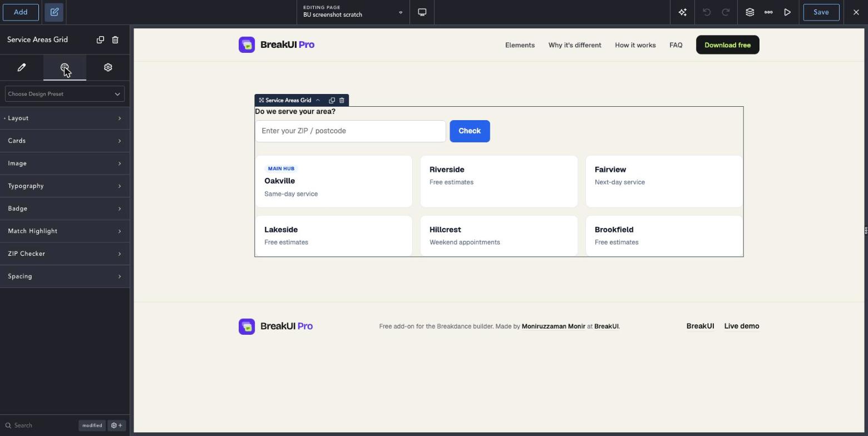Click the gear-plus icon next to modified badge
The width and height of the screenshot is (868, 436).
point(117,425)
